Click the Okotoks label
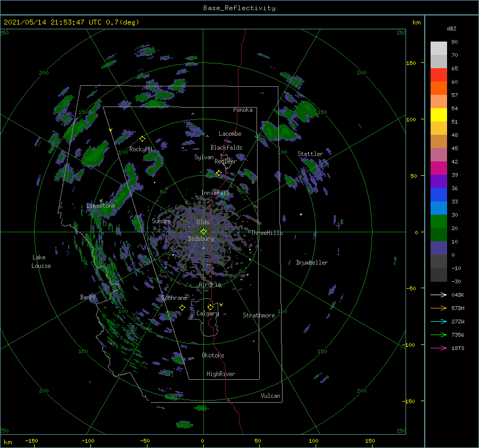This screenshot has height=448, width=479. click(213, 355)
